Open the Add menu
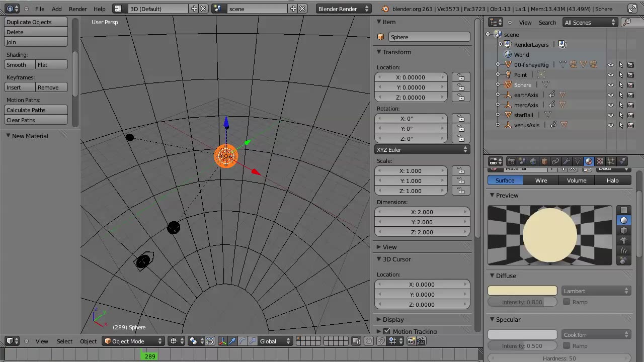The height and width of the screenshot is (362, 644). click(56, 9)
